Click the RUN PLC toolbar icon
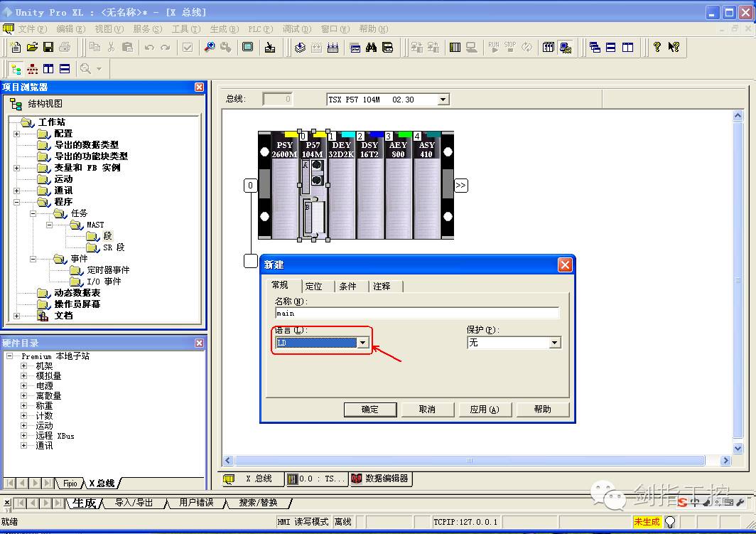This screenshot has width=756, height=534. point(494,47)
